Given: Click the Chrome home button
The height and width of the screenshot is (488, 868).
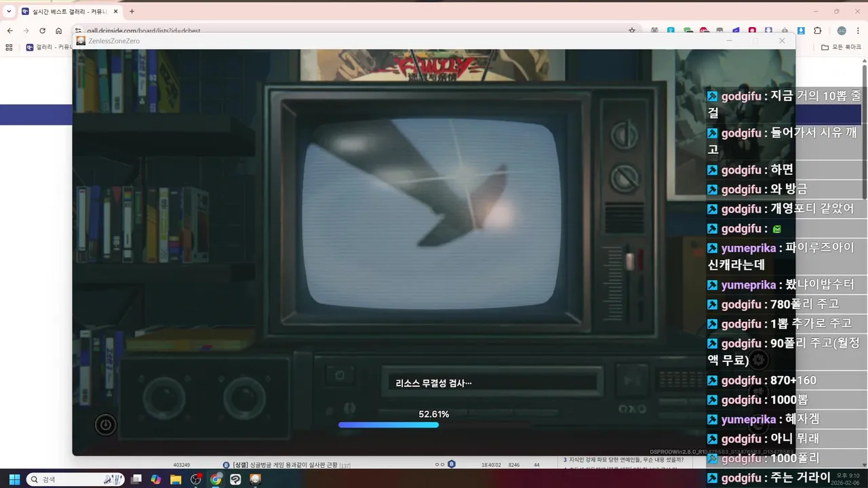Looking at the screenshot, I should 59,30.
